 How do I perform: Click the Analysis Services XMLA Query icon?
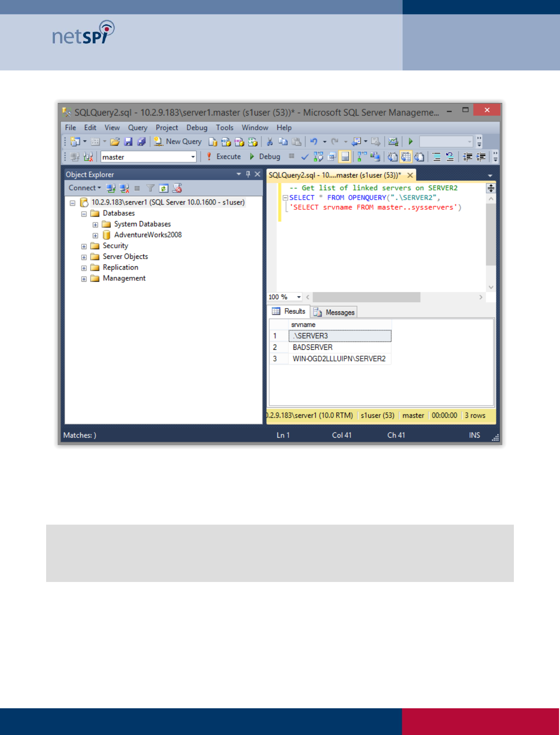click(x=253, y=142)
